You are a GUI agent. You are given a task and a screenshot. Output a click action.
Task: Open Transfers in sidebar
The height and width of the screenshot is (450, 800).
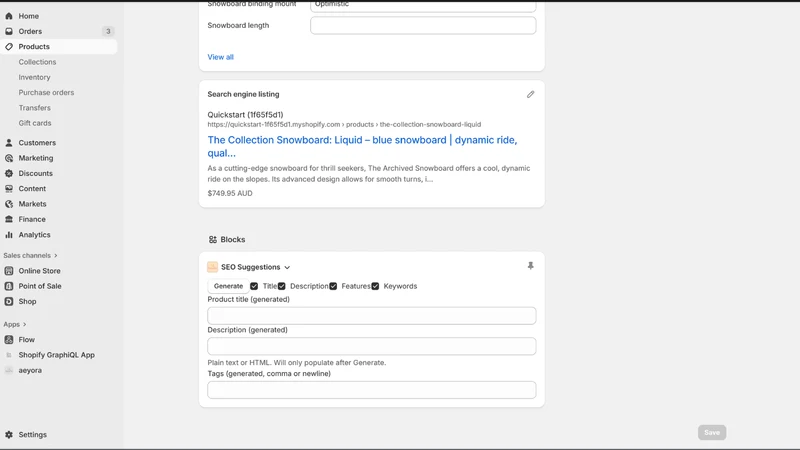(35, 108)
